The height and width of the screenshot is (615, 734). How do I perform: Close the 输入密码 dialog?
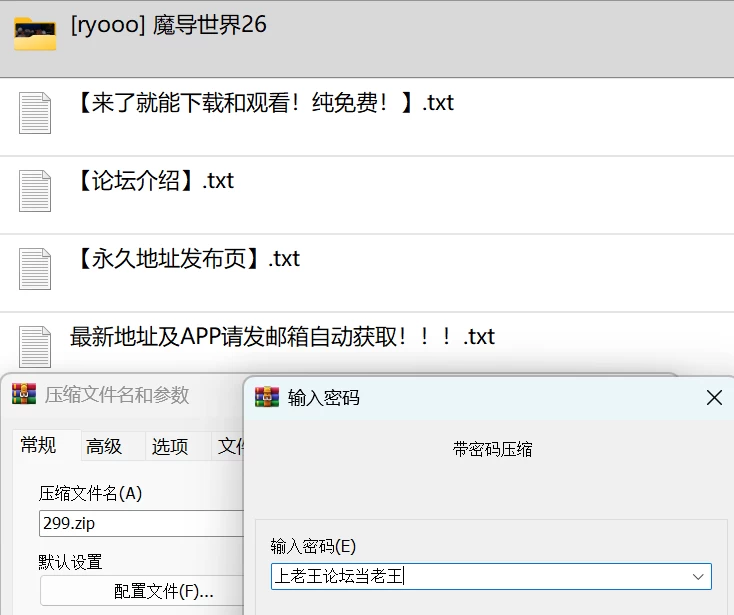(x=714, y=398)
